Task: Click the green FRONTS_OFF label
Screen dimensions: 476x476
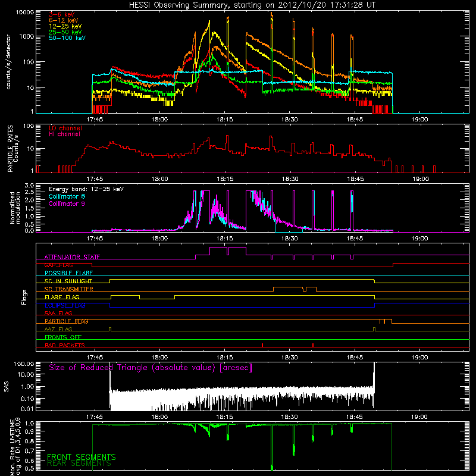Action: point(63,337)
